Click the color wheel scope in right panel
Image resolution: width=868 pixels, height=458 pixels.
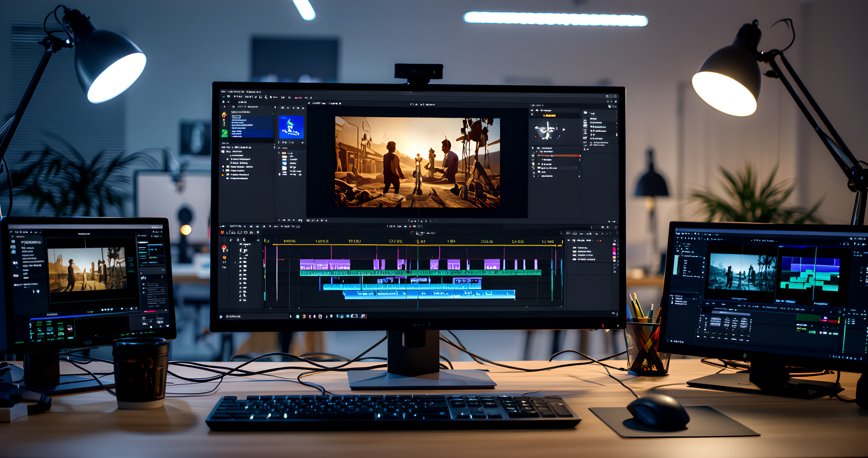pos(547,130)
